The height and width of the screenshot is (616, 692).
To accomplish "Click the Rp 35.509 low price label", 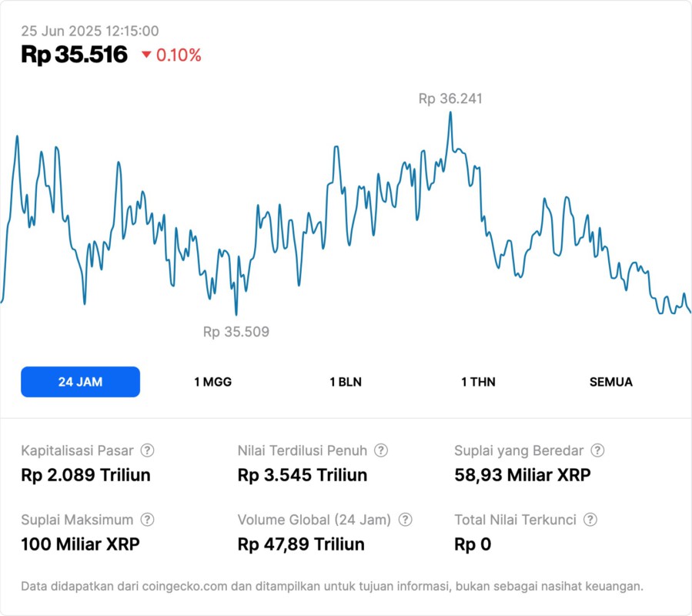I will pos(236,332).
